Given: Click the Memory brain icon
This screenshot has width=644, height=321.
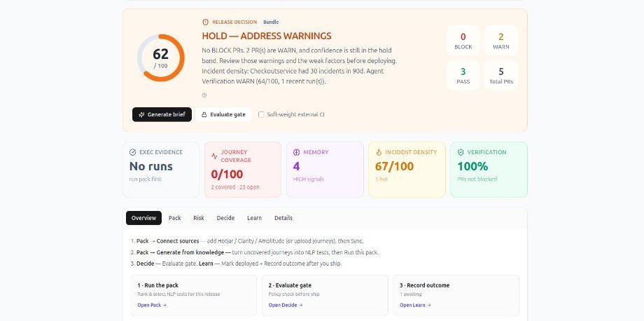Looking at the screenshot, I should point(297,153).
